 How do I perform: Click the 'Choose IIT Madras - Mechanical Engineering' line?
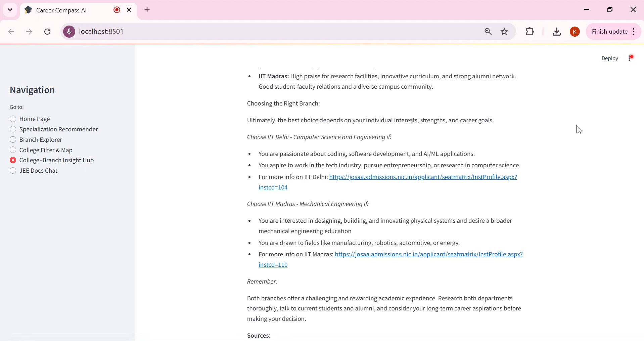(308, 204)
